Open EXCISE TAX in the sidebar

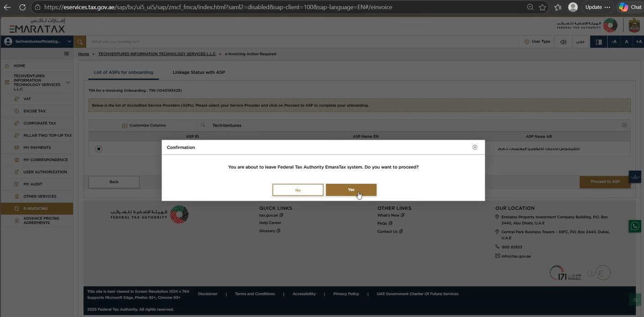click(x=37, y=111)
